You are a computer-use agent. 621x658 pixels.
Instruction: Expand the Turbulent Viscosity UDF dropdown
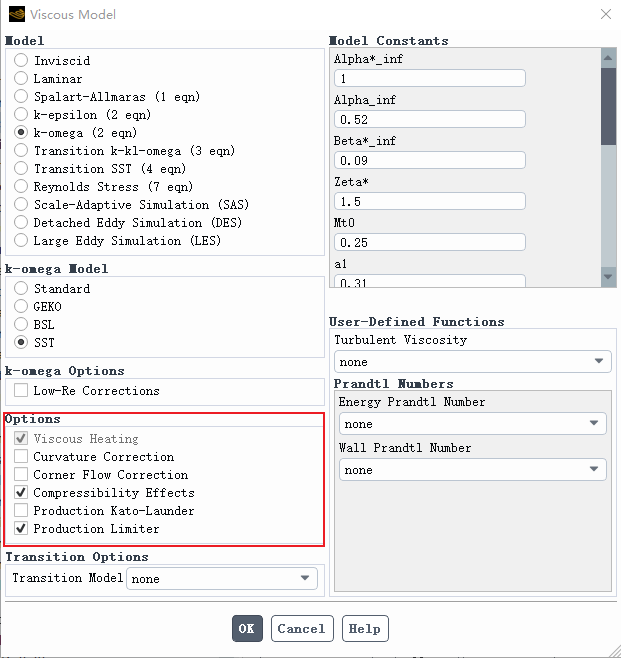[472, 362]
